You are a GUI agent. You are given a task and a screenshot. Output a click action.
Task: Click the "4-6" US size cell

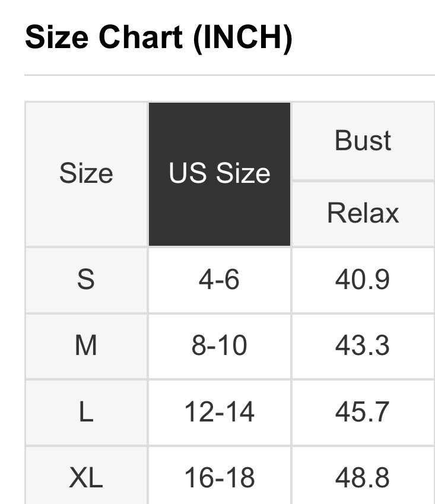point(220,280)
